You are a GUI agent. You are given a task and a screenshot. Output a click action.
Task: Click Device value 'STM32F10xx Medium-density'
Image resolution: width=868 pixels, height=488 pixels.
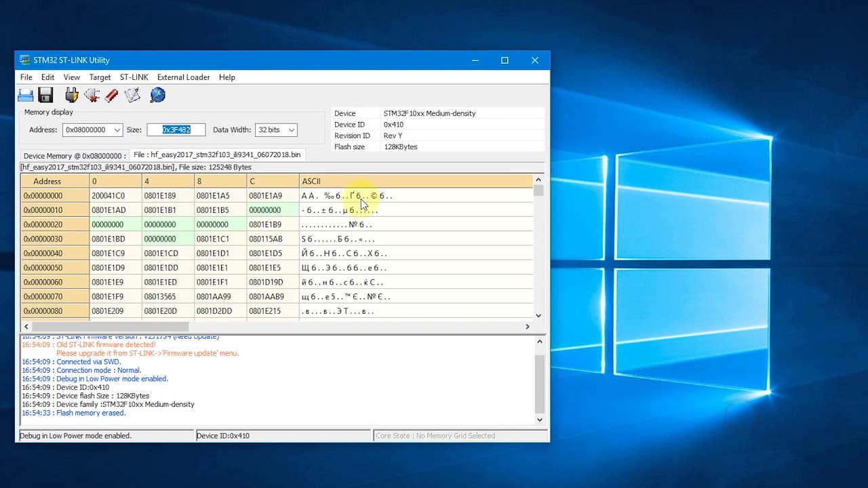pos(429,113)
